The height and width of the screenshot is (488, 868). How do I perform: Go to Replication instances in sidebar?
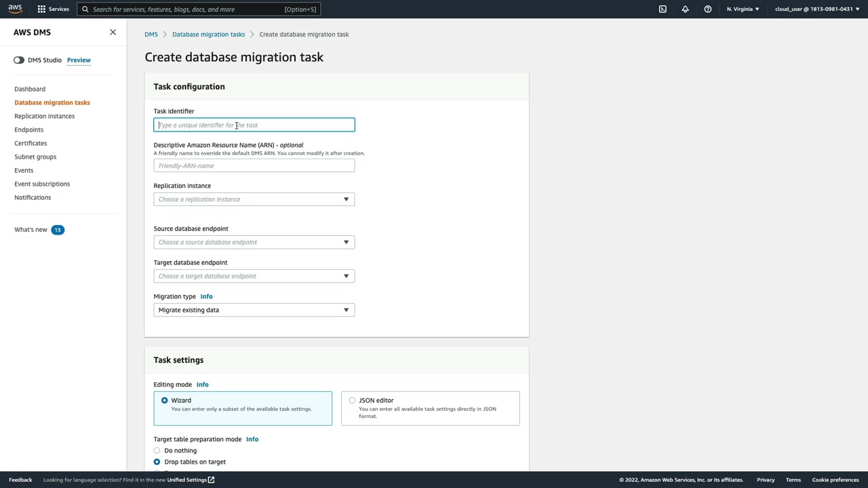pos(44,116)
